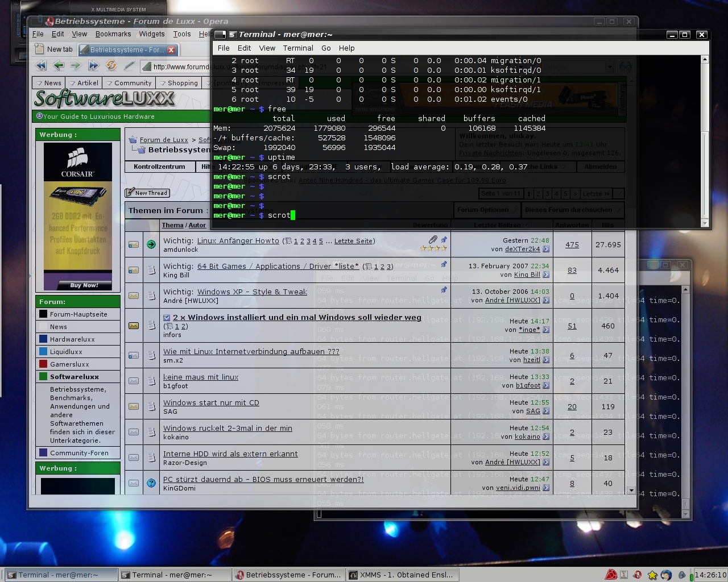
Task: Open the Help menu in the front terminal
Action: [346, 48]
